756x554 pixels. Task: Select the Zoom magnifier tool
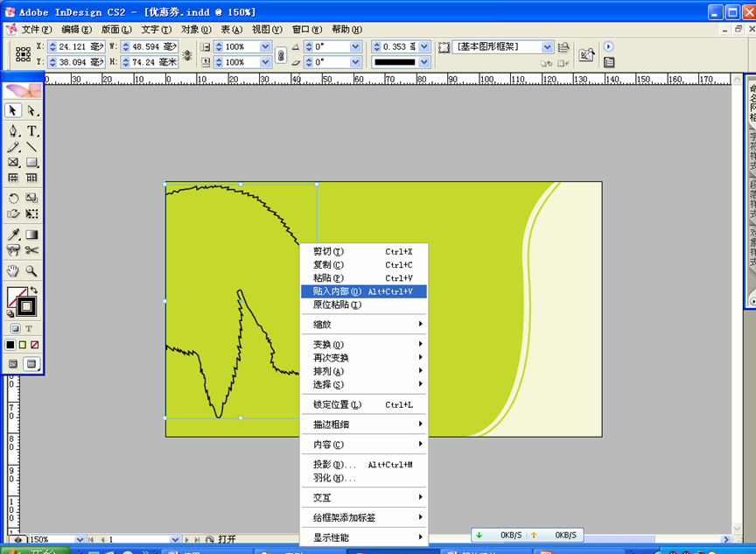click(31, 271)
